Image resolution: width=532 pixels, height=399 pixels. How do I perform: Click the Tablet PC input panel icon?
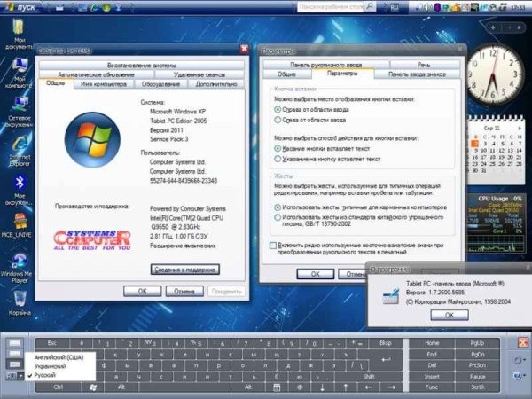(x=391, y=296)
